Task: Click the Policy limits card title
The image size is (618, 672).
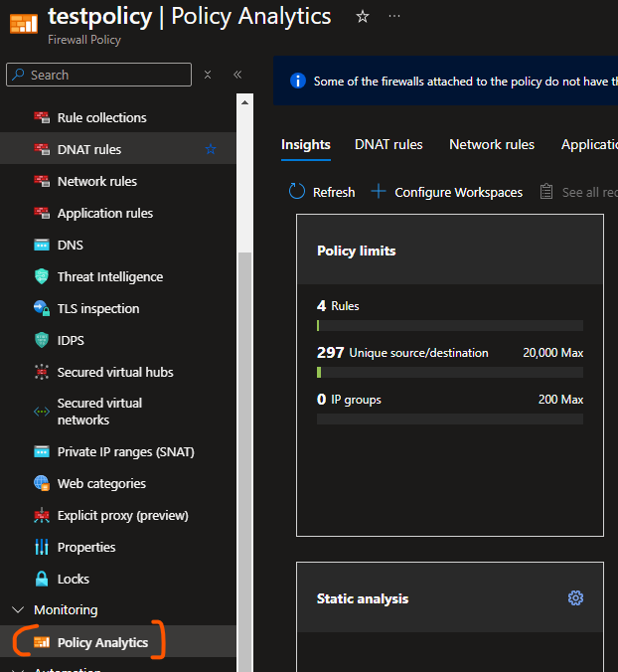Action: coord(356,251)
